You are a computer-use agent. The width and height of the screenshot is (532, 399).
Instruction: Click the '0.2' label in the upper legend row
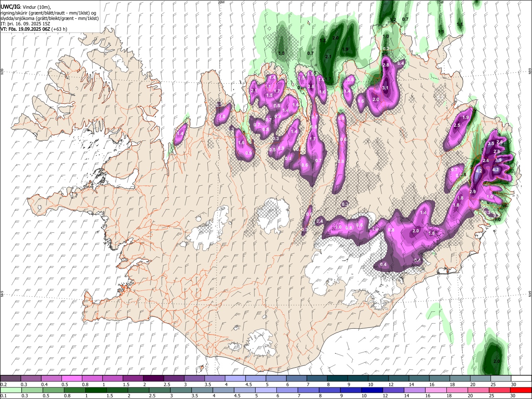point(4,384)
